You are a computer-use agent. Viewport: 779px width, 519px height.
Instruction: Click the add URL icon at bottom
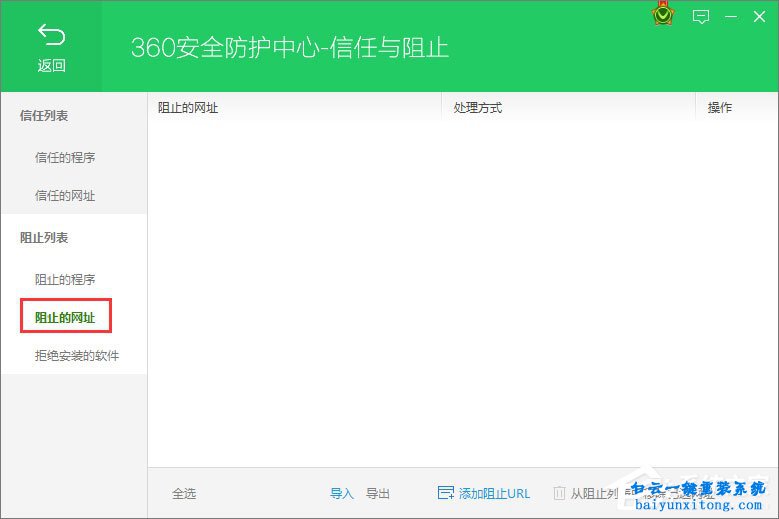tap(446, 493)
